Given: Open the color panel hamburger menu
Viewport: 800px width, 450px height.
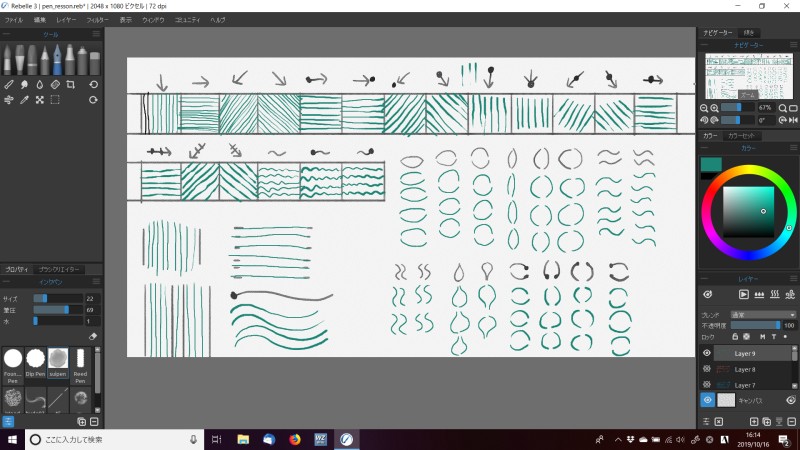Looking at the screenshot, I should tap(793, 148).
